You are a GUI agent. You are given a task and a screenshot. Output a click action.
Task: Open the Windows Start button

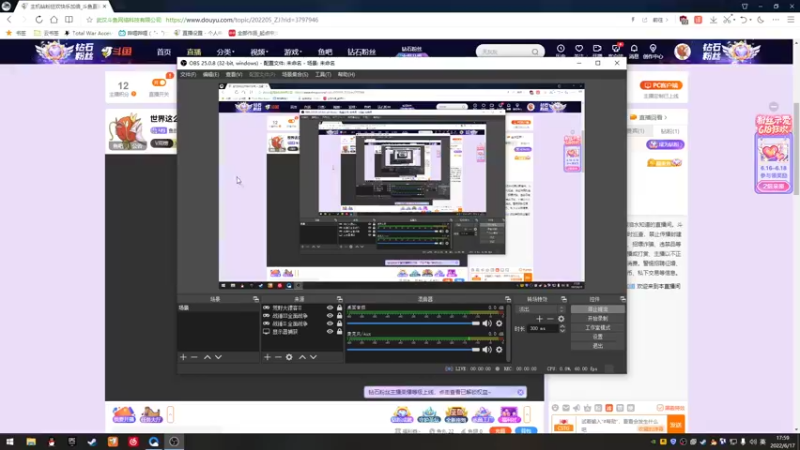[x=10, y=442]
